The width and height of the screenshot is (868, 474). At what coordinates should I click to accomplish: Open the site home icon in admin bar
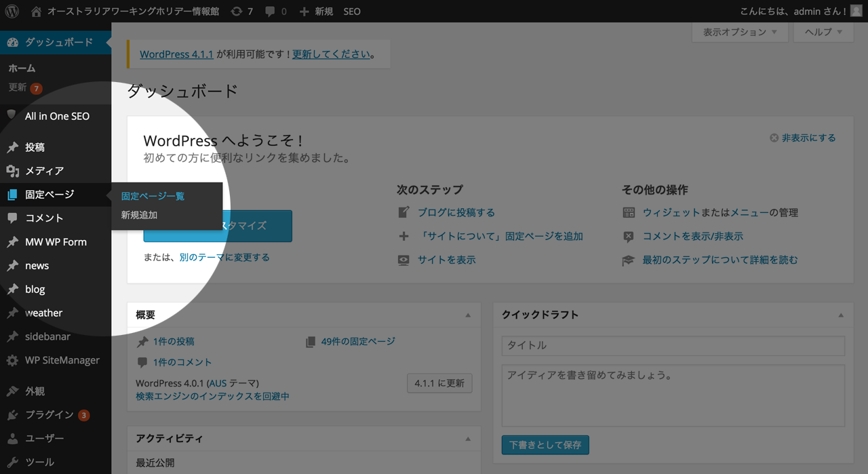pyautogui.click(x=37, y=11)
